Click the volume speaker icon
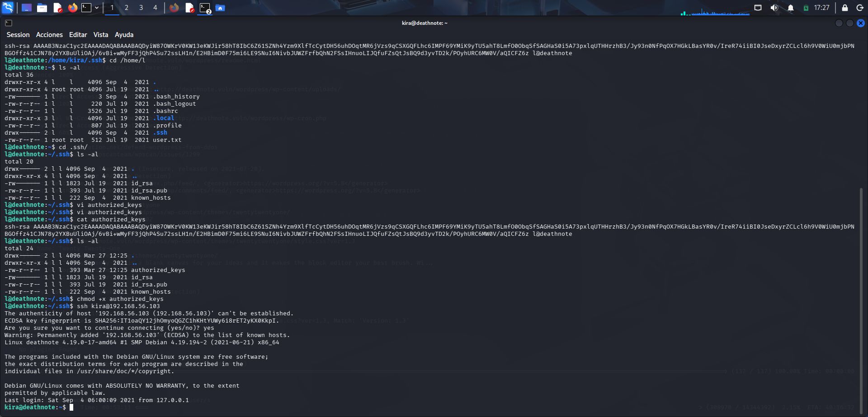The width and height of the screenshot is (868, 417). pyautogui.click(x=774, y=8)
